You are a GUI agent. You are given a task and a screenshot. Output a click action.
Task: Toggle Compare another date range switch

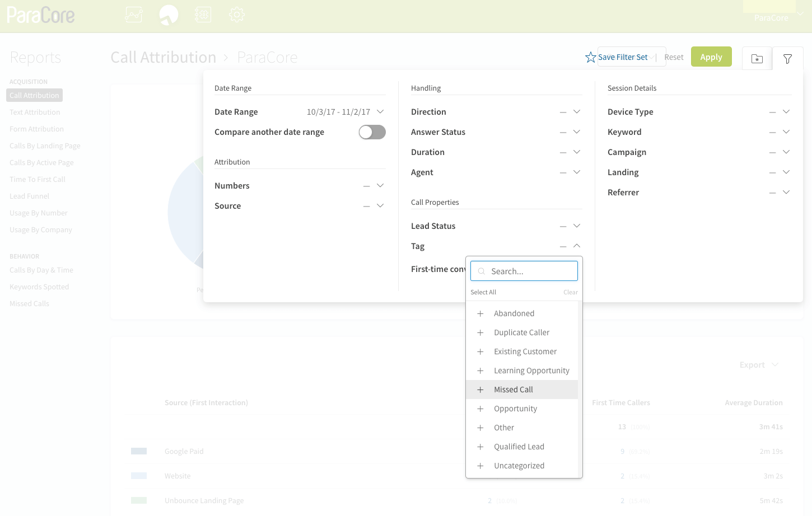pyautogui.click(x=372, y=132)
